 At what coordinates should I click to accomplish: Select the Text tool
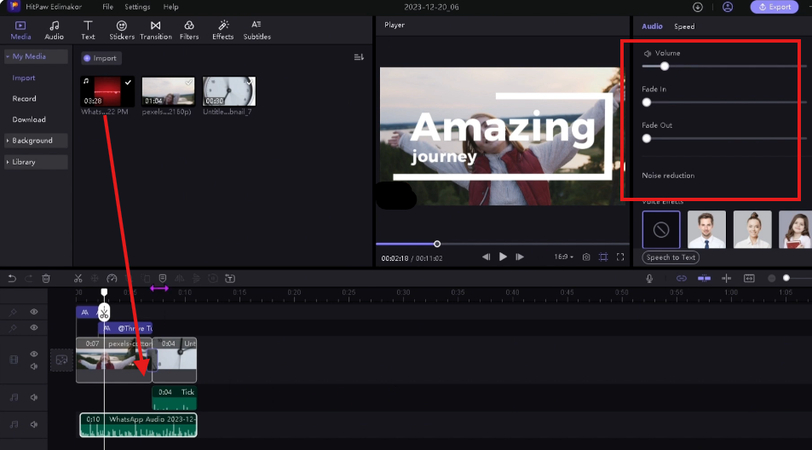(88, 30)
